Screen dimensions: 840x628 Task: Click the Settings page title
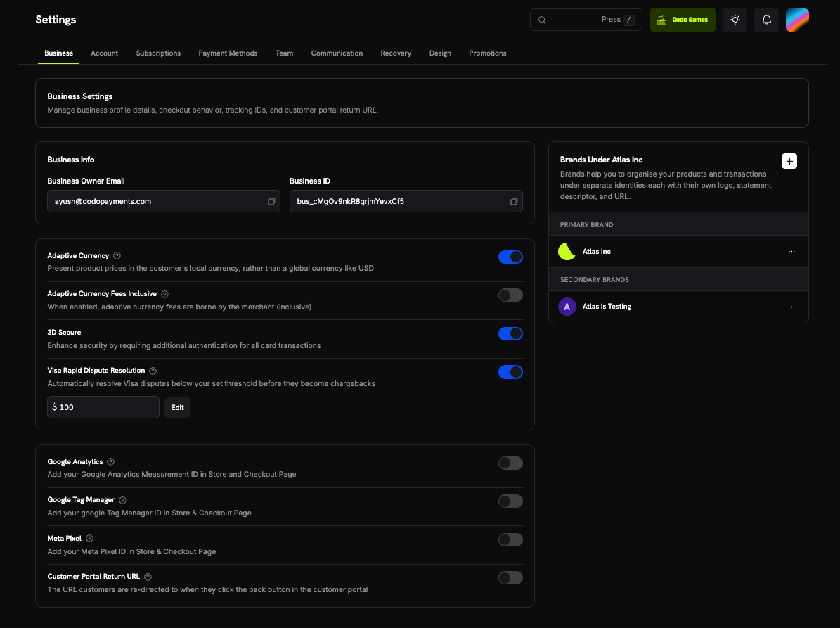point(56,20)
